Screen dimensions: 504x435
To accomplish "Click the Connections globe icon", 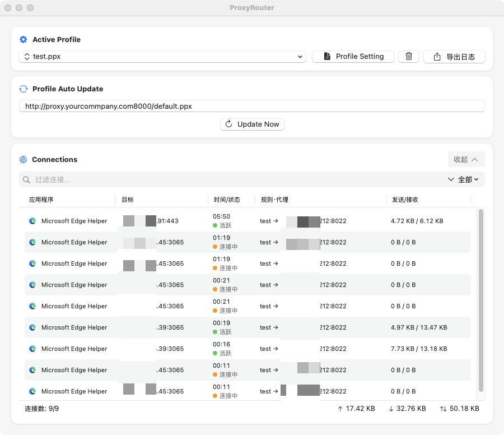I will click(x=23, y=160).
